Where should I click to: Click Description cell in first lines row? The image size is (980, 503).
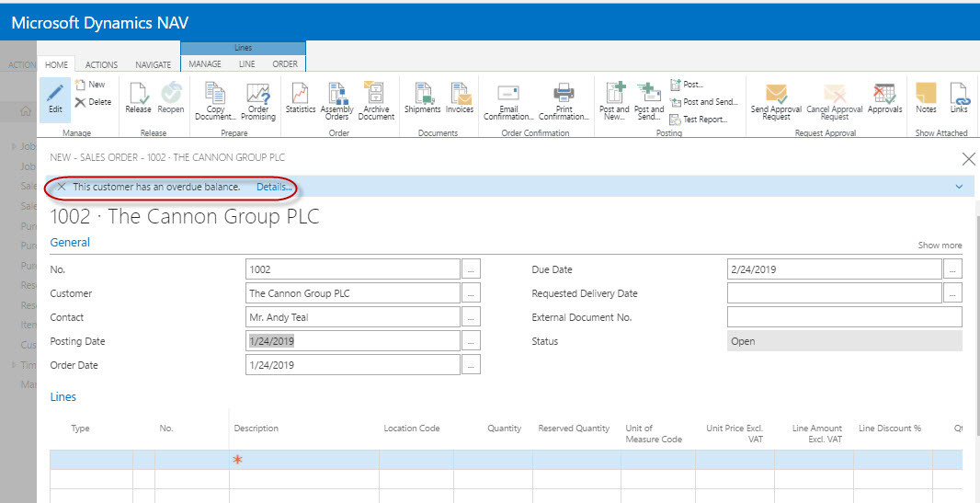coord(304,460)
